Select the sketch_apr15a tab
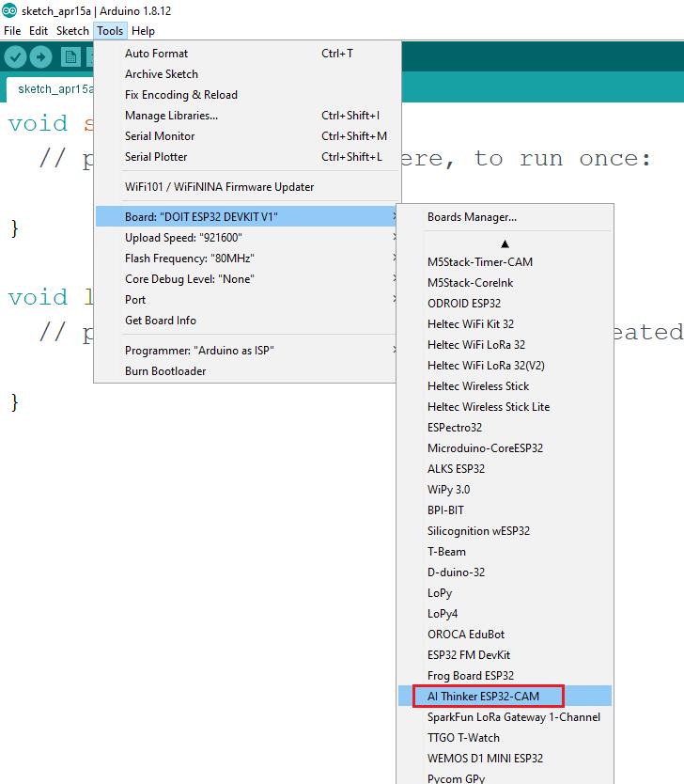The image size is (684, 784). 51,89
